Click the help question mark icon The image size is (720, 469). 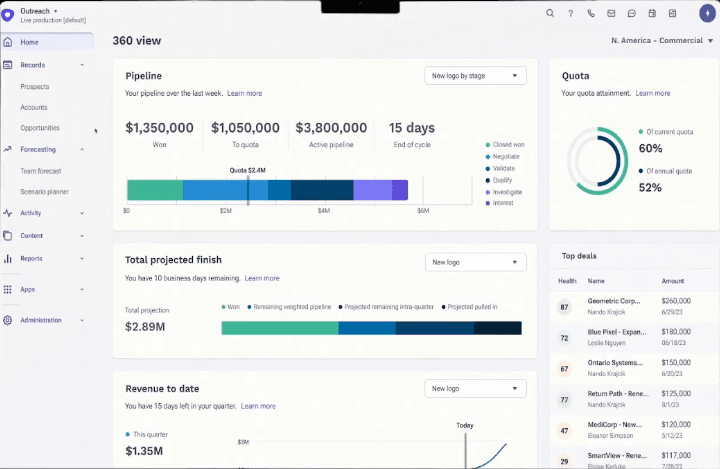(x=570, y=13)
